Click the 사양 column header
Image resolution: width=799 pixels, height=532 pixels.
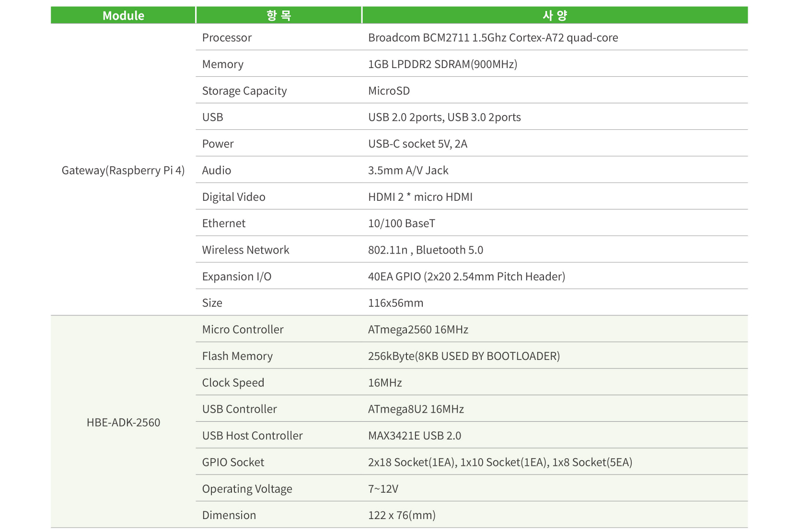[555, 15]
